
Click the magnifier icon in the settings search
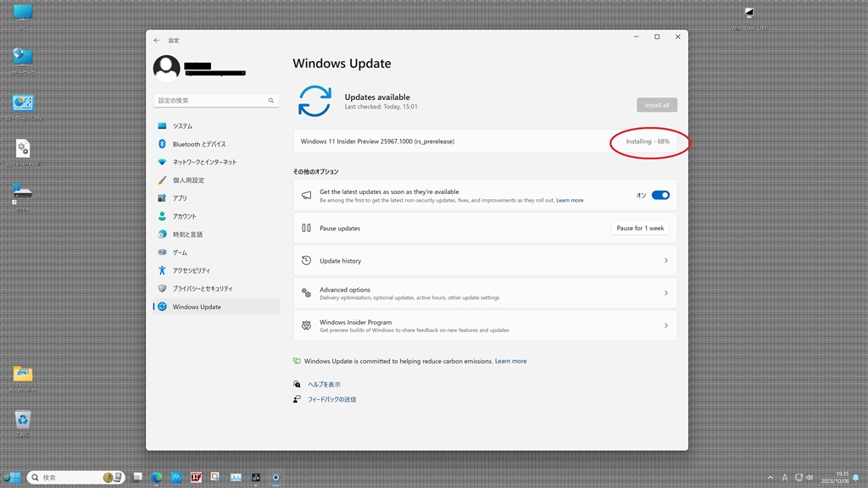click(x=270, y=100)
